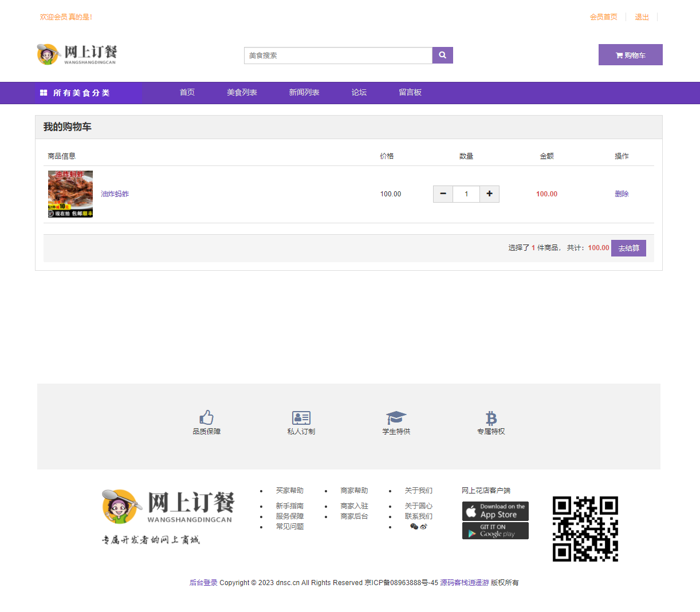Go to the 首页 nav item
700x612 pixels.
pyautogui.click(x=187, y=92)
